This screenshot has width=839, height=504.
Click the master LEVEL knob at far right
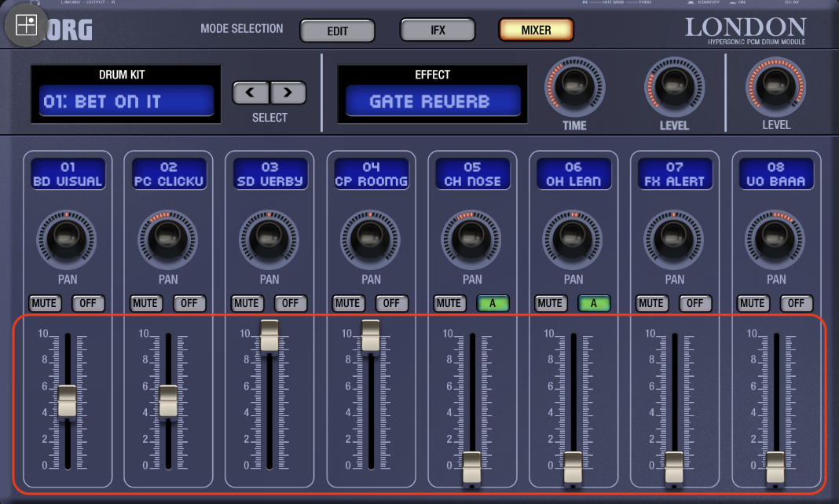[x=775, y=86]
